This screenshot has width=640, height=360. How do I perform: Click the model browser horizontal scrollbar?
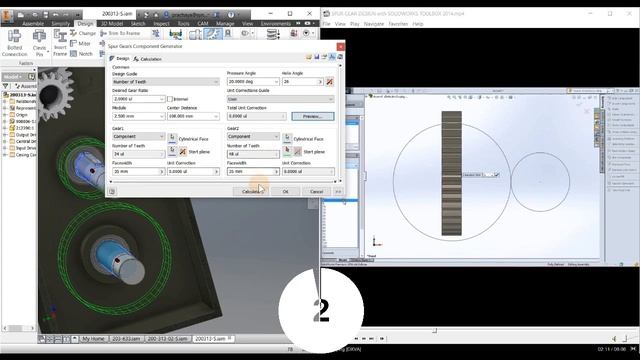[x=18, y=328]
